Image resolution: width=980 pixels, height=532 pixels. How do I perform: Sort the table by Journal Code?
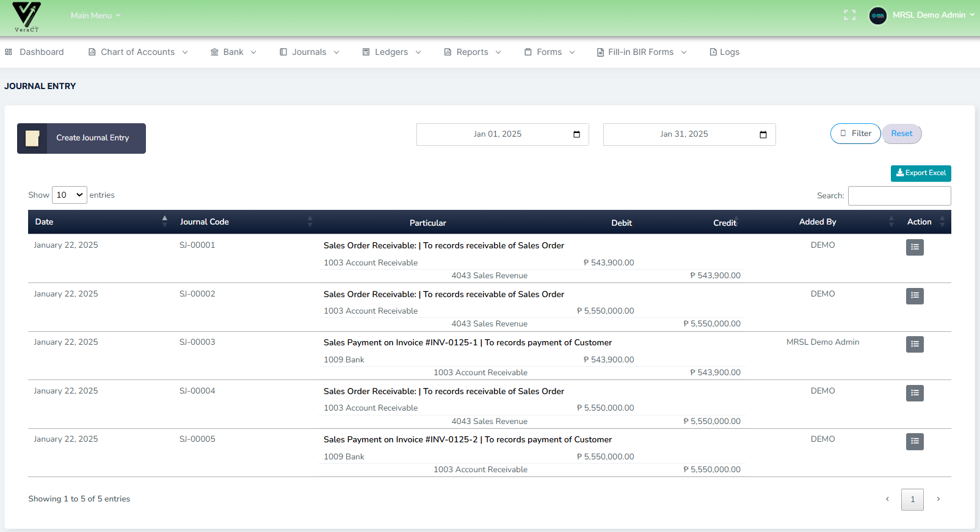244,222
